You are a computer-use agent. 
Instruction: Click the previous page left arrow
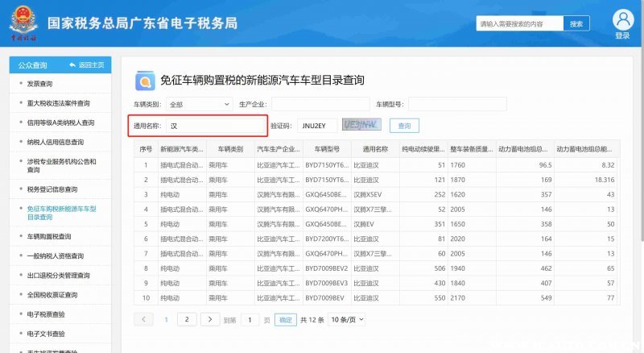coord(143,319)
